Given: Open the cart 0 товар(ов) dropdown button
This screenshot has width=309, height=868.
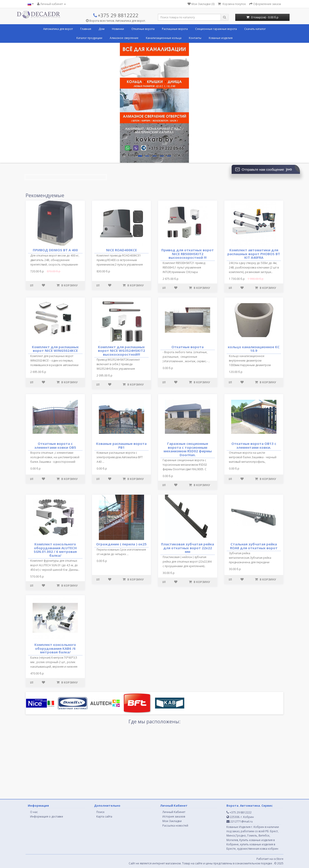Looking at the screenshot, I should pyautogui.click(x=262, y=17).
